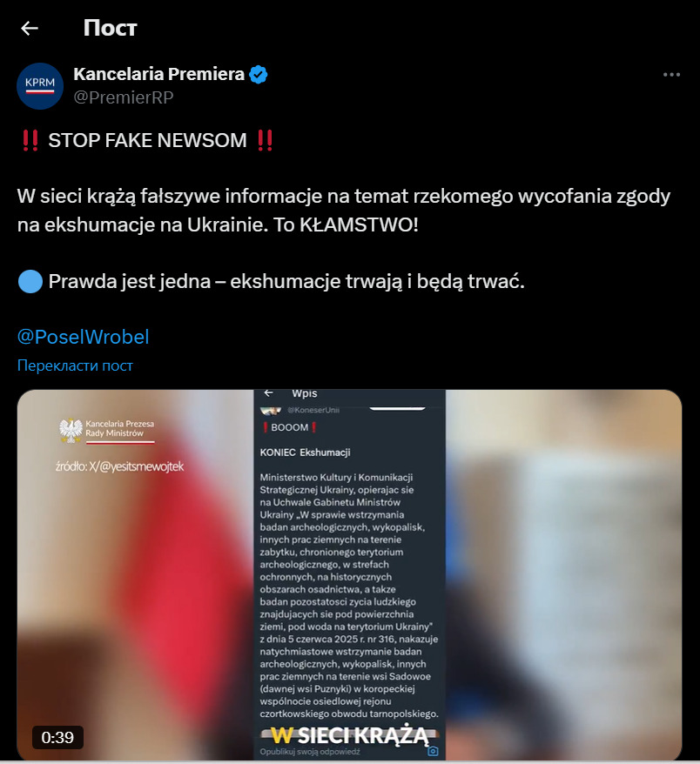Open the Kancelaria Premiera profile name
The width and height of the screenshot is (700, 764).
point(159,74)
